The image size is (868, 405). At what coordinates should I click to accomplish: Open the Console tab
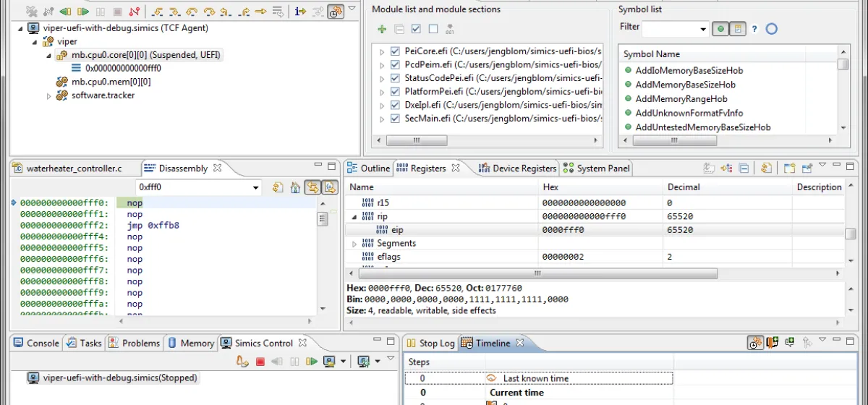36,343
